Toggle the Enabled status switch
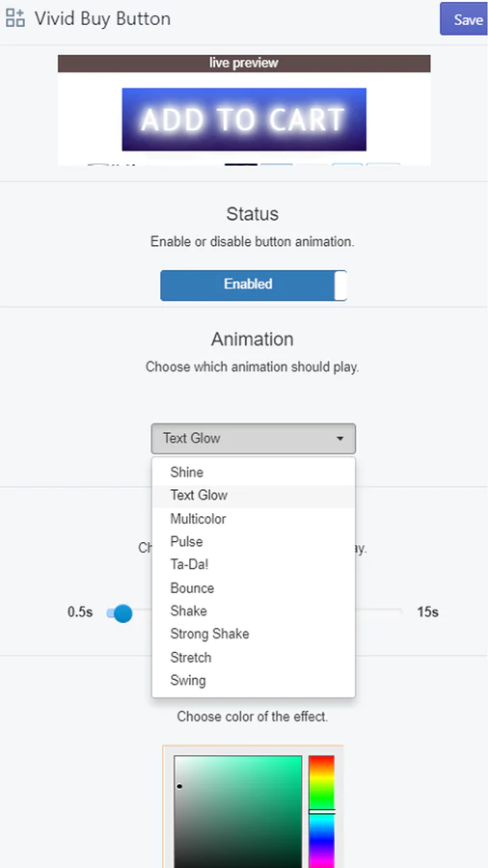The height and width of the screenshot is (868, 488). tap(254, 285)
